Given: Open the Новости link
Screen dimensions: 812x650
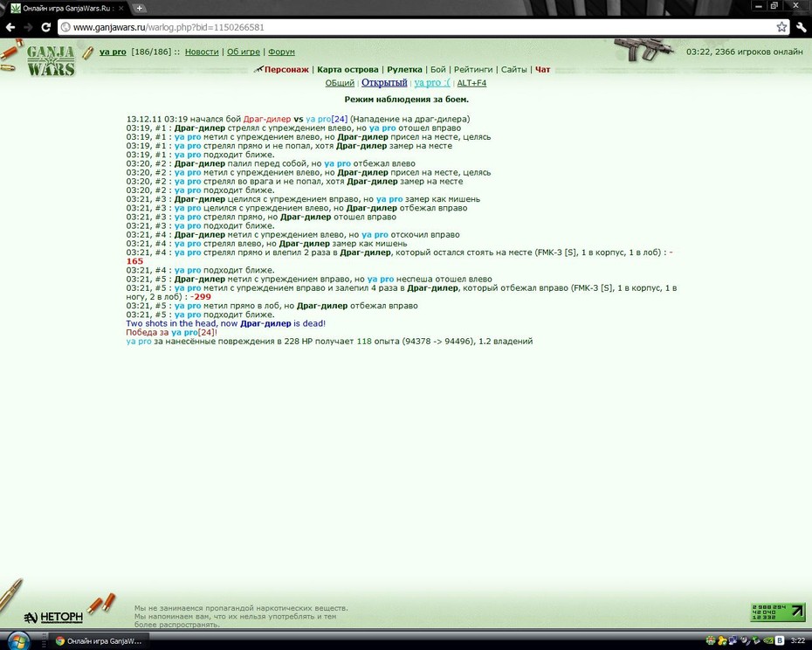Looking at the screenshot, I should 202,52.
